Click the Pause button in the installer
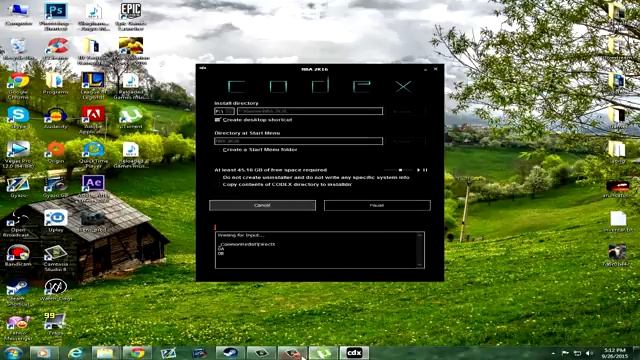640x360 pixels. [x=377, y=205]
